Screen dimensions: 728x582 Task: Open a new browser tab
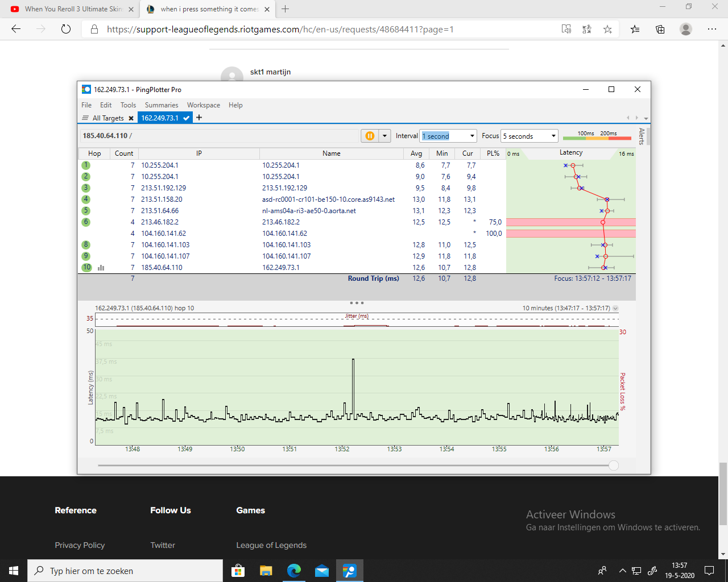[x=286, y=9]
